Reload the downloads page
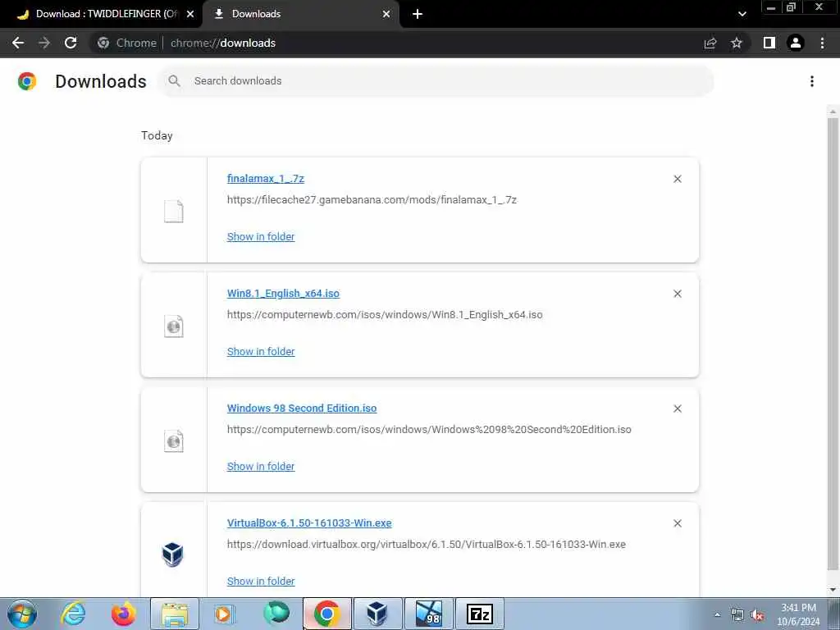This screenshot has height=630, width=840. pyautogui.click(x=71, y=43)
